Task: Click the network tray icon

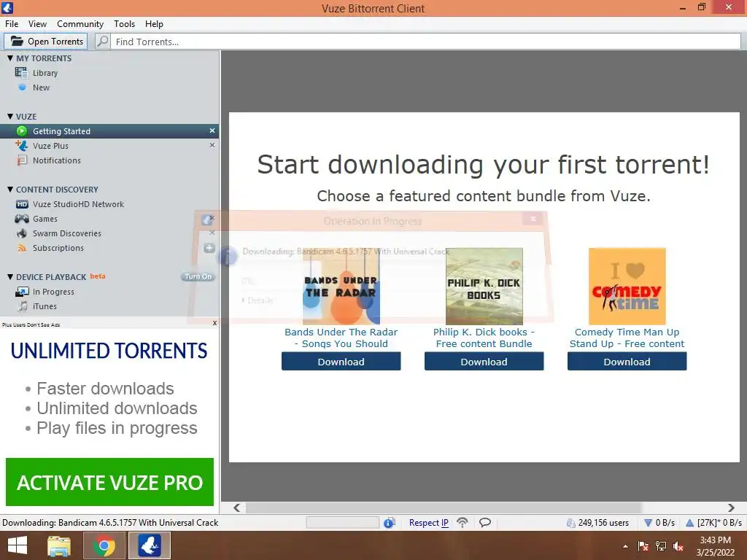Action: (x=661, y=546)
